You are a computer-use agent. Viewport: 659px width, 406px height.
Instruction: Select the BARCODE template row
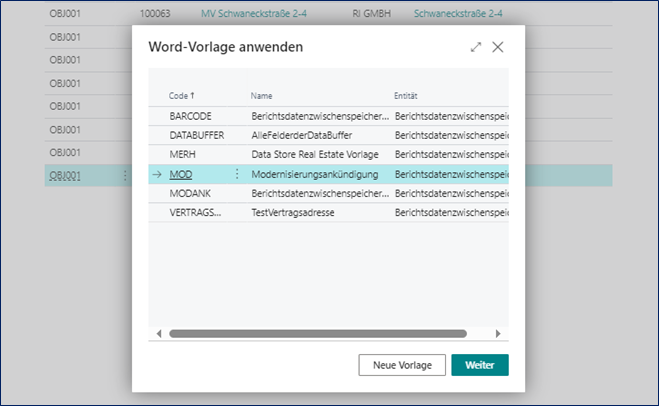tap(192, 117)
